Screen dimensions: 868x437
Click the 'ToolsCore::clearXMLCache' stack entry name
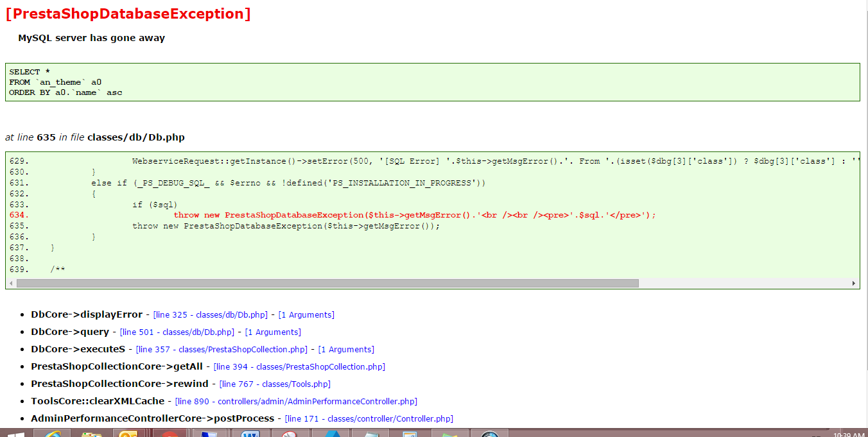click(98, 402)
